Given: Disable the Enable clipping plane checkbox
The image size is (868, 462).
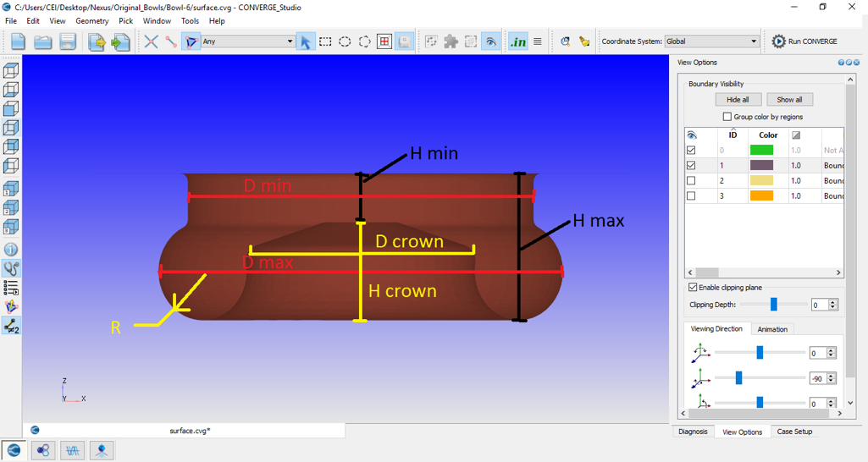Looking at the screenshot, I should 693,288.
